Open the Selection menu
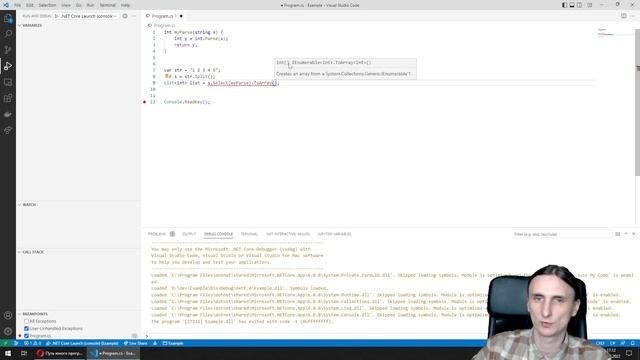 (47, 5)
